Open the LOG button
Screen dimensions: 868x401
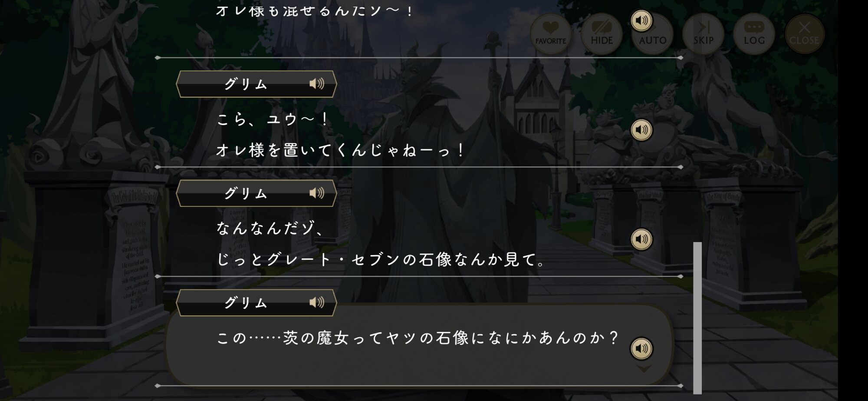[754, 33]
